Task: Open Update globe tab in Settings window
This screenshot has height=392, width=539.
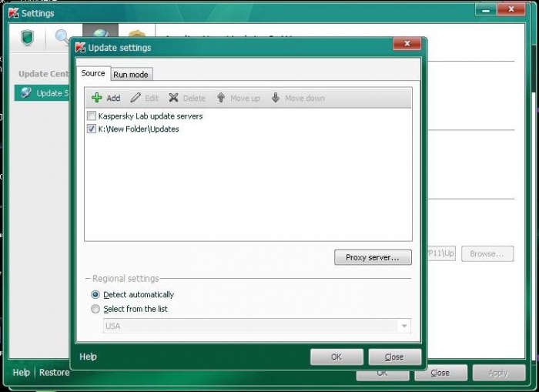Action: tap(100, 32)
